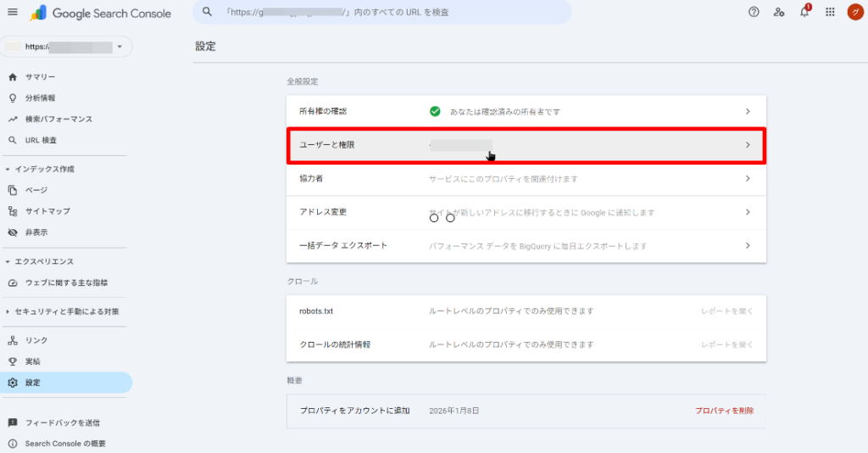This screenshot has height=453, width=868.
Task: Click the chevron on 協力者 row
Action: (748, 178)
